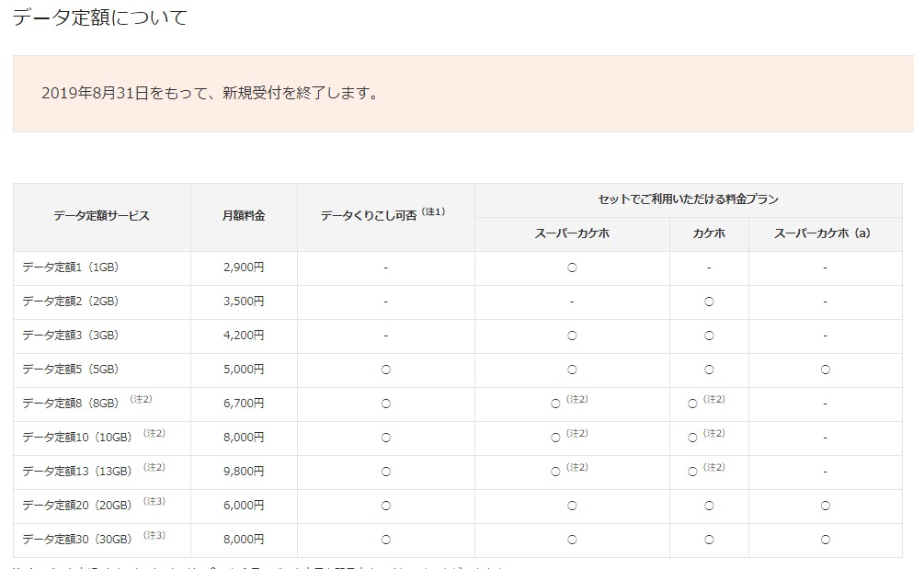Viewport: 924px width, 569px height.
Task: Click the circle in データ定額5 スーパーカケホ（a） cell
Action: pyautogui.click(x=825, y=370)
